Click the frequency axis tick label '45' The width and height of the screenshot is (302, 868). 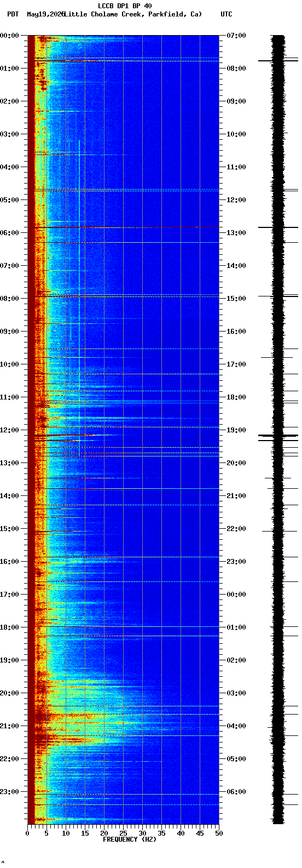200,833
